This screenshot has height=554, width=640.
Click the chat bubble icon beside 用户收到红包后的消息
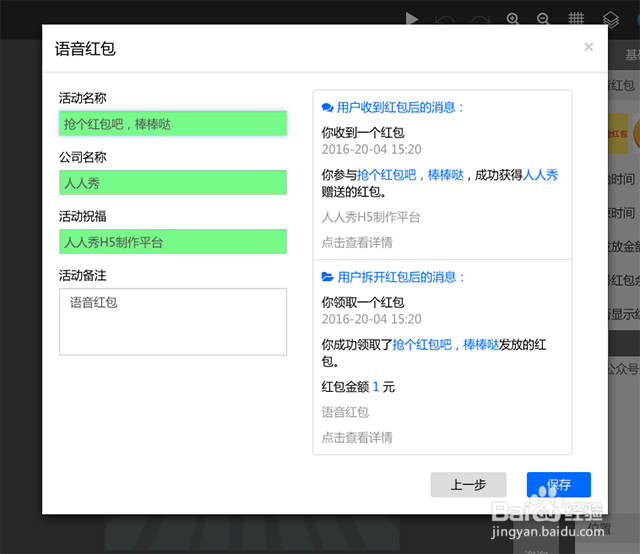coord(327,108)
